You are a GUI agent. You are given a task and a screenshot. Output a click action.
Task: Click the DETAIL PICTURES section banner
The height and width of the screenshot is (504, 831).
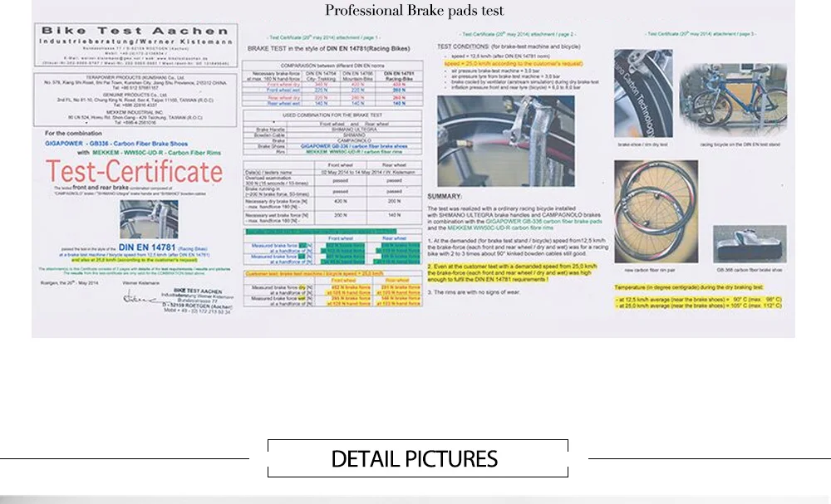coord(418,458)
